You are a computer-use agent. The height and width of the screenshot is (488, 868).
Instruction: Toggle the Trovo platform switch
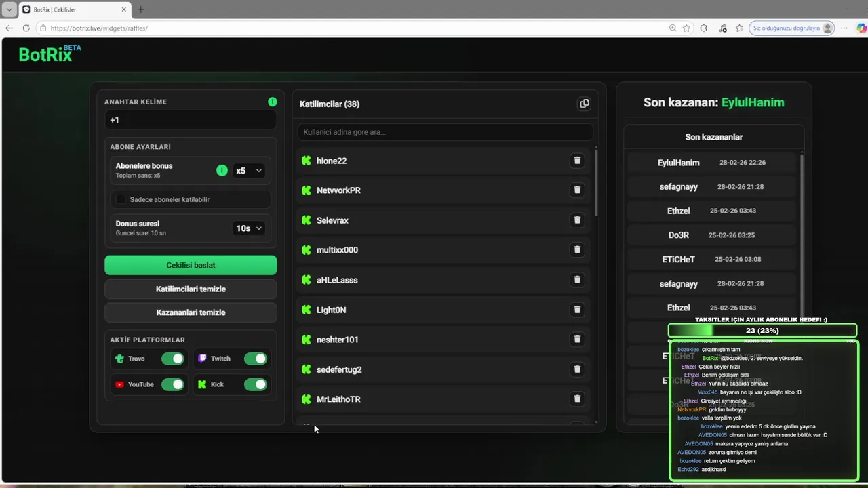click(172, 359)
